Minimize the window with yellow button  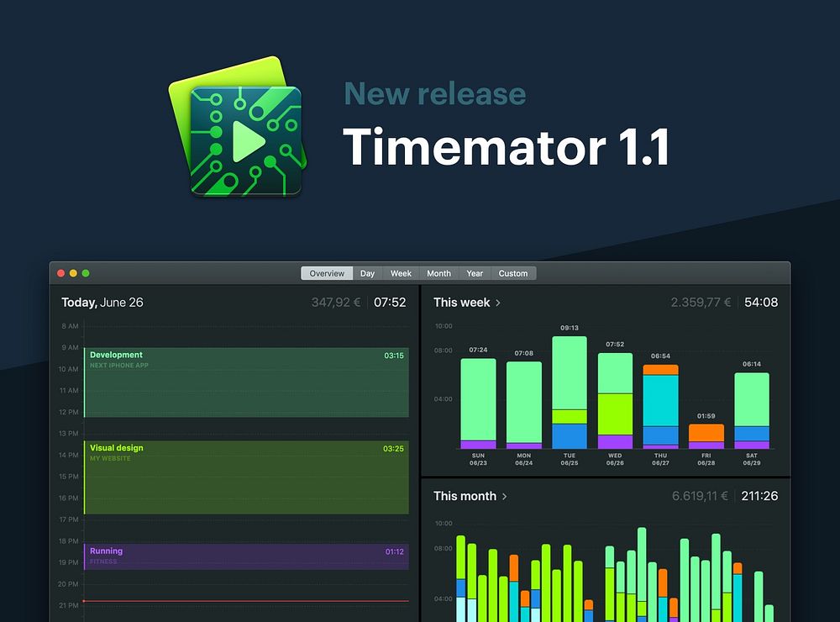pos(73,273)
